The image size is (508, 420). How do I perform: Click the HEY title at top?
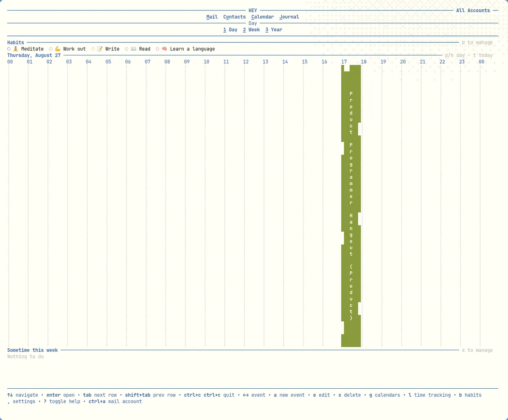coord(253,11)
